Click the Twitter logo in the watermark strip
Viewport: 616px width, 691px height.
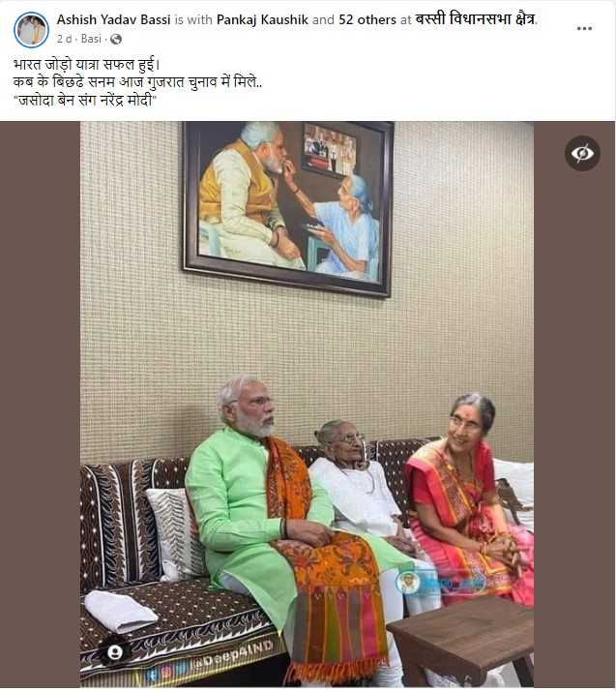click(x=181, y=668)
